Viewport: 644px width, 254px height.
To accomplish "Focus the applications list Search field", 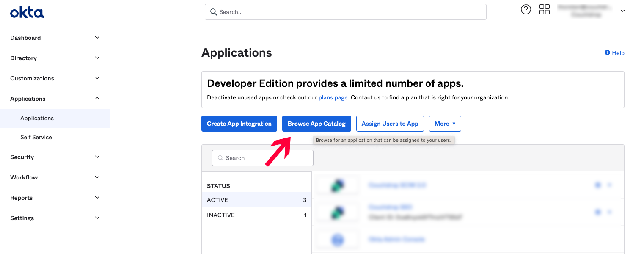I will 262,158.
